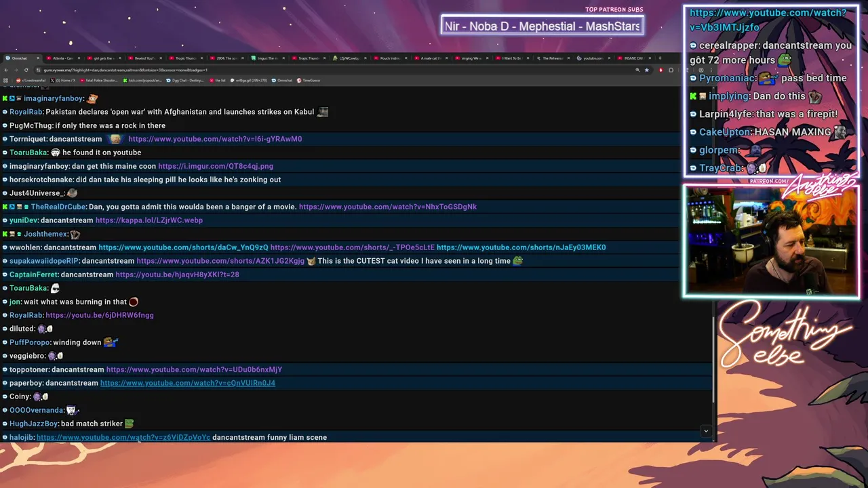Open site info icon beside the URL
Image resolution: width=868 pixels, height=488 pixels.
click(38, 70)
